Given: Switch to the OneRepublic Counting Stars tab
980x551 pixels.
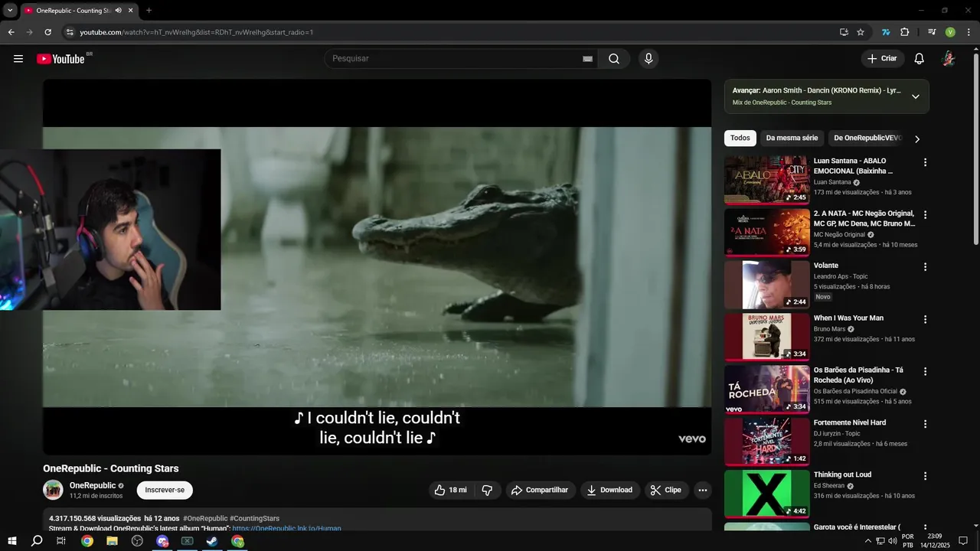Looking at the screenshot, I should click(79, 11).
